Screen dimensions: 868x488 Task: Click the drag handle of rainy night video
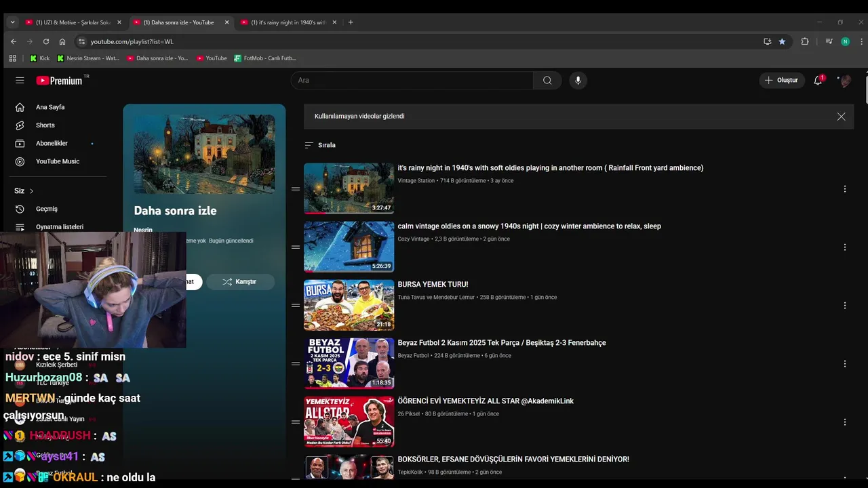click(x=296, y=189)
